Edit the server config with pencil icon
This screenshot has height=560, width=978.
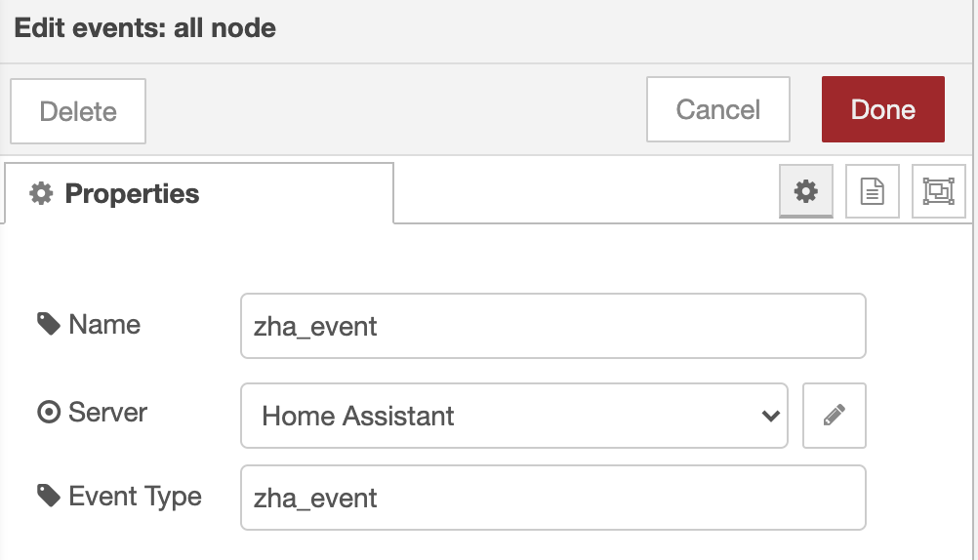834,416
